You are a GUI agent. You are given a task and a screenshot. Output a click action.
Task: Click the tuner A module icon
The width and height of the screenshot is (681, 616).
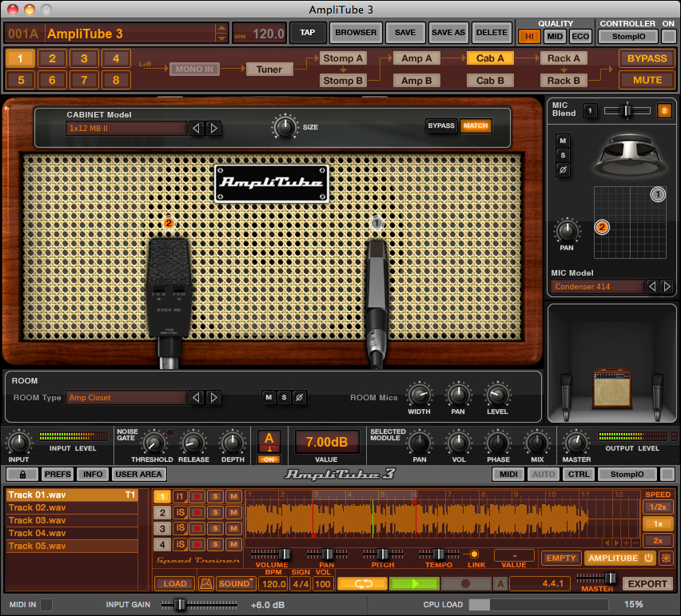(x=269, y=442)
